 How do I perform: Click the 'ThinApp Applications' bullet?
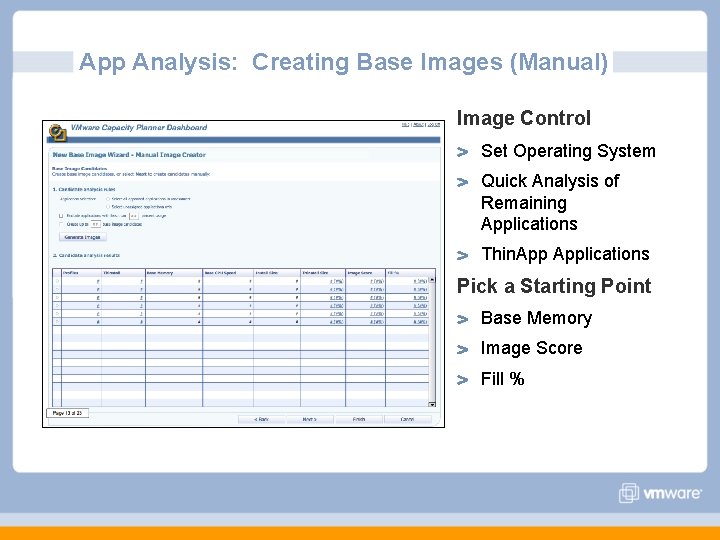pos(565,254)
